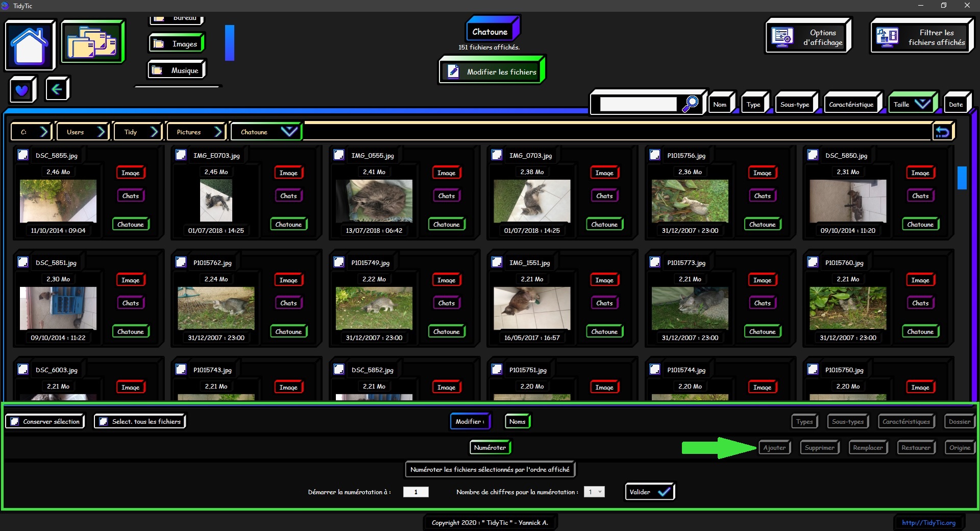980x531 pixels.
Task: Select the Types modify tab
Action: coord(804,421)
